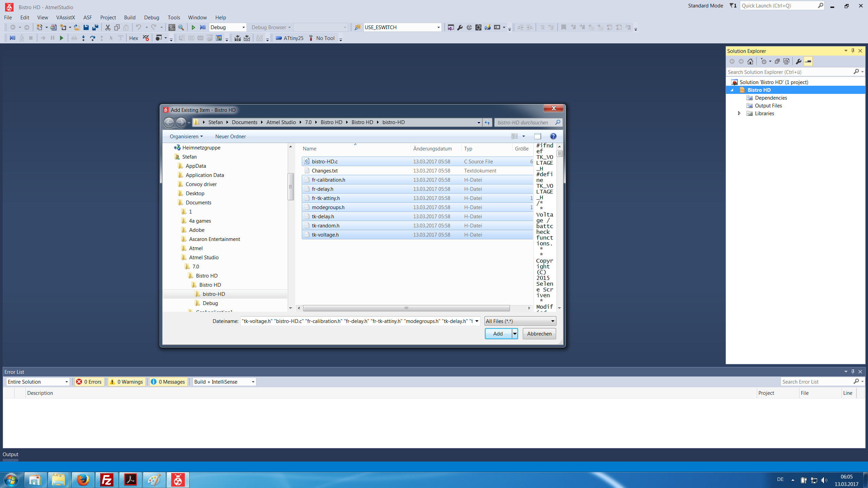Click the Start Without Debugging green arrow
Screen dimensions: 868x488
pos(193,27)
